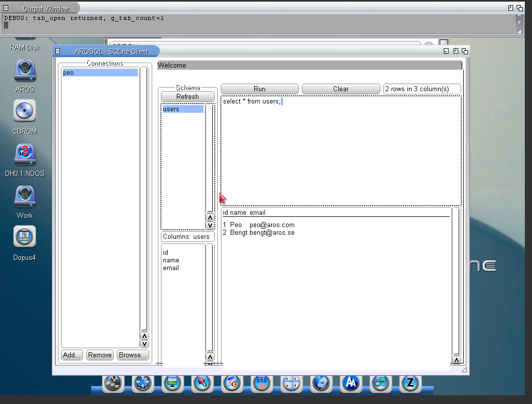Image resolution: width=532 pixels, height=404 pixels.
Task: Click the Connections list scroll up arrow
Action: coord(145,336)
